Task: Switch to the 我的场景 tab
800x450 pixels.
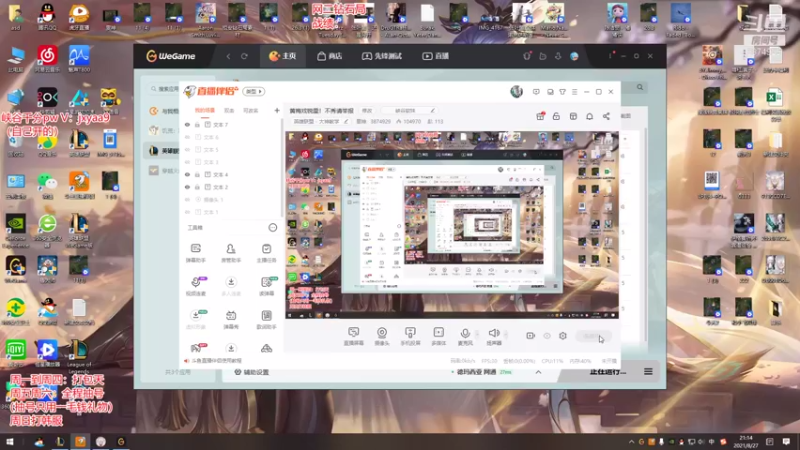Action: (x=205, y=110)
